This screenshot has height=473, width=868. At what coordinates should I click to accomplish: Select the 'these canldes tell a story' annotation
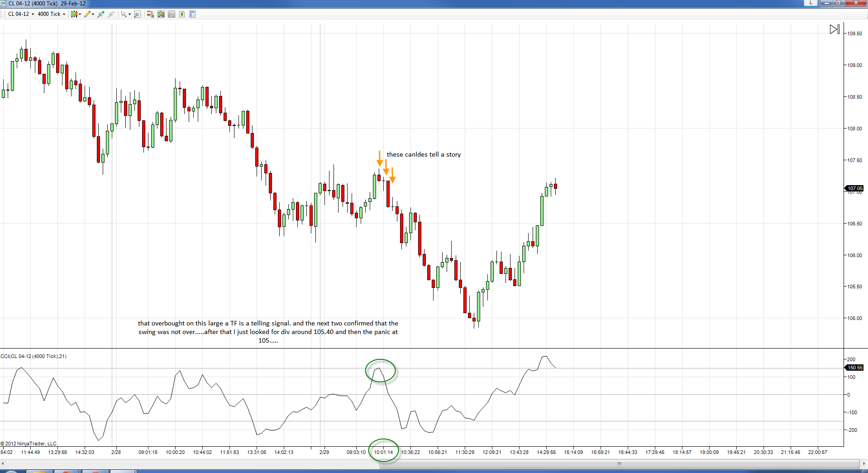pos(424,154)
